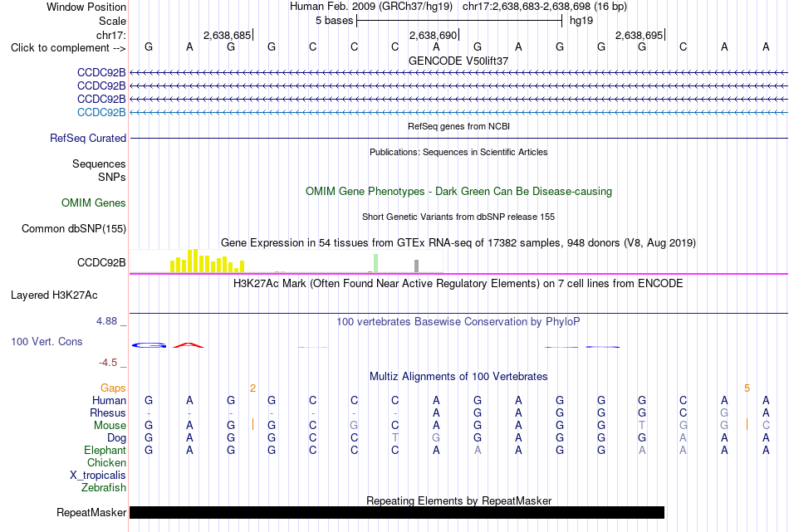Click the 'OMIM Gene Phenotypes' green track title
Screen dimensions: 789x532
(458, 191)
